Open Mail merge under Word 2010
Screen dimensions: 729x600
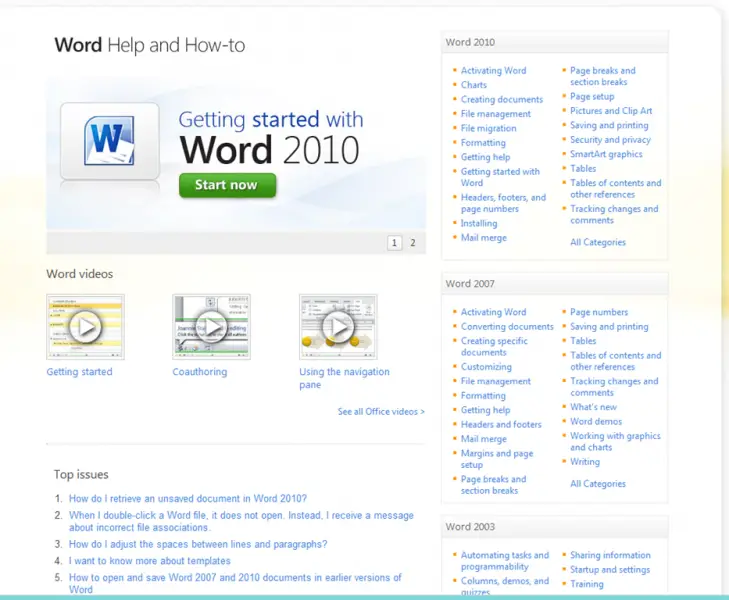[484, 238]
